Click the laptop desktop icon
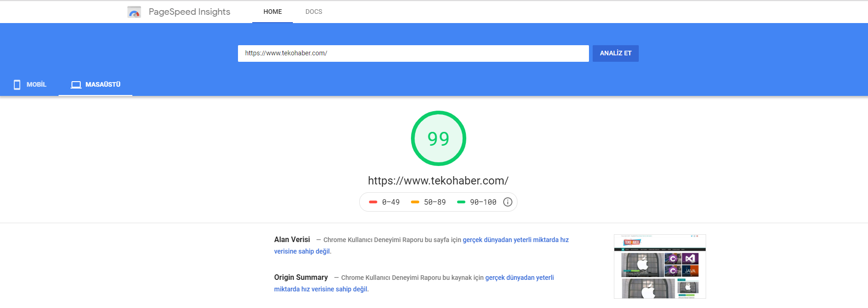Screen dimensions: 868x308 (x=76, y=85)
